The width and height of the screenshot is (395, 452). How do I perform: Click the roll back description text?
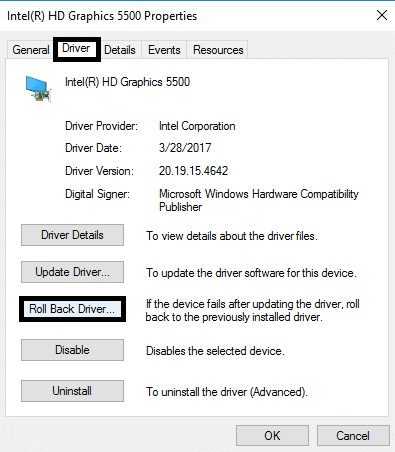coord(252,310)
